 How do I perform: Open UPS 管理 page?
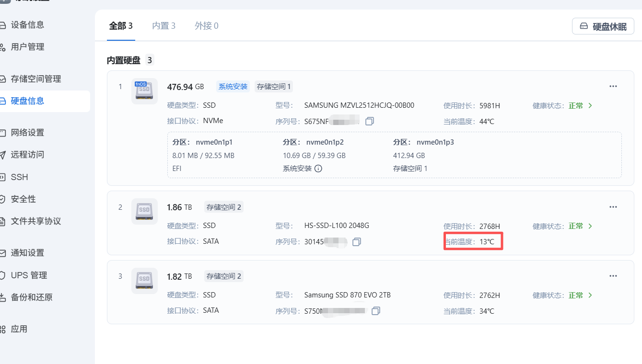29,275
